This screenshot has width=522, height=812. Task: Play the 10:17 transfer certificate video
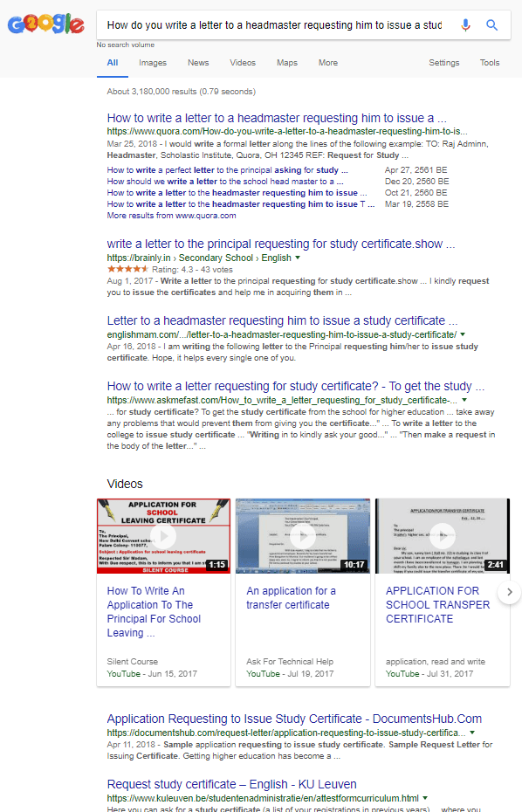click(x=303, y=536)
